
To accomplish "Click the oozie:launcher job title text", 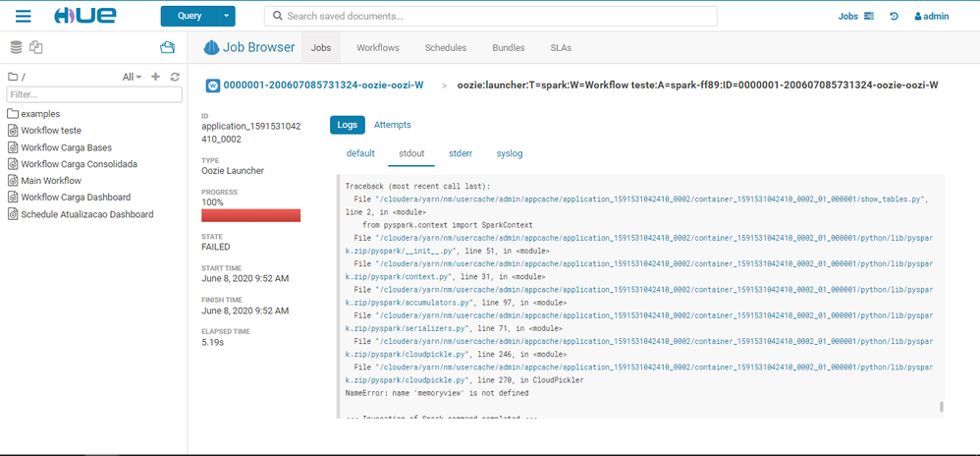I will (697, 85).
